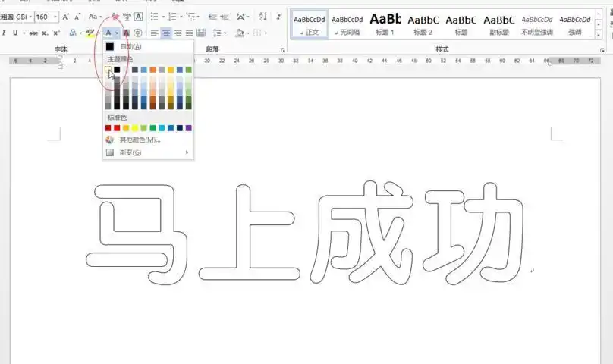613x364 pixels.
Task: Pick the yellow standard color swatch
Action: tap(135, 128)
